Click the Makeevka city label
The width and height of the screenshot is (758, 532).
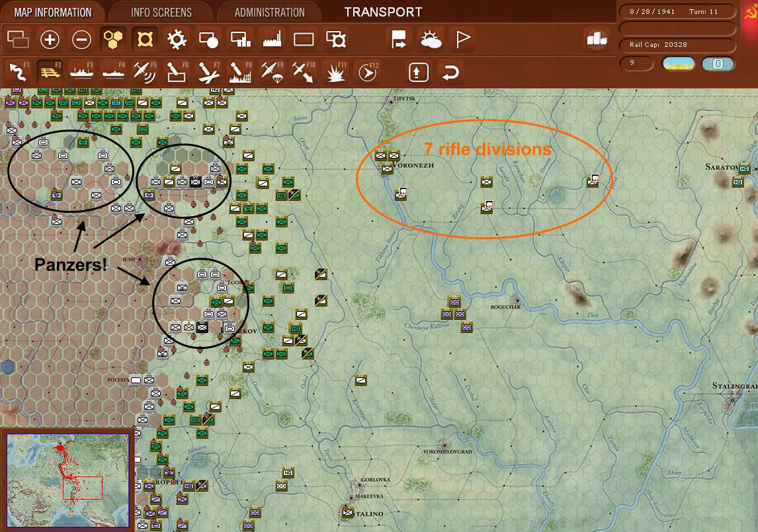click(369, 496)
